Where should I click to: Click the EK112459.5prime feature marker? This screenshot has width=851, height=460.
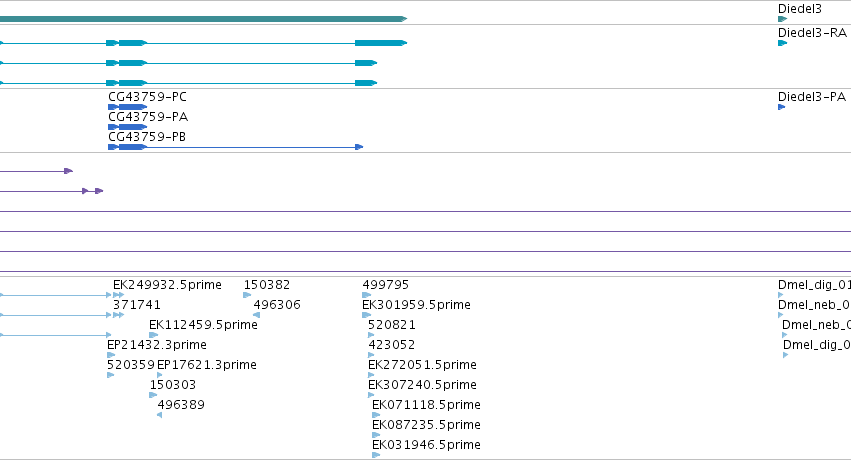[x=154, y=335]
